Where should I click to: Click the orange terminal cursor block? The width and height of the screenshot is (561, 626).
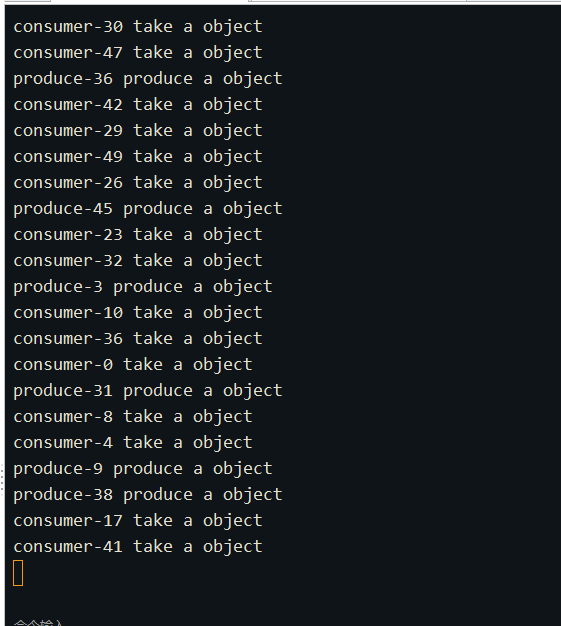tap(18, 573)
